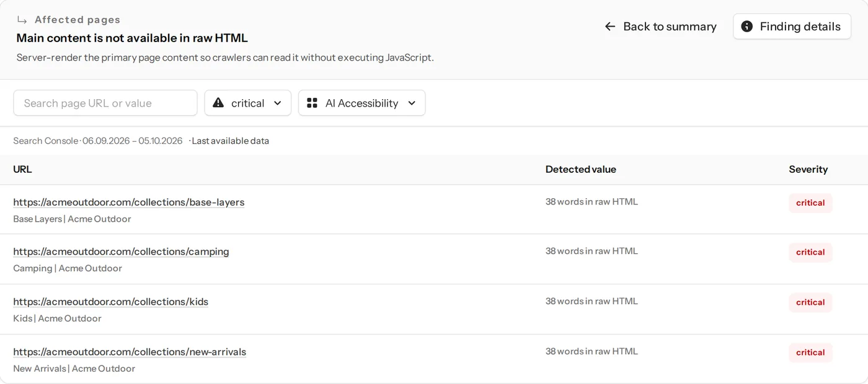
Task: Open the collections/camping URL link
Action: pos(121,251)
